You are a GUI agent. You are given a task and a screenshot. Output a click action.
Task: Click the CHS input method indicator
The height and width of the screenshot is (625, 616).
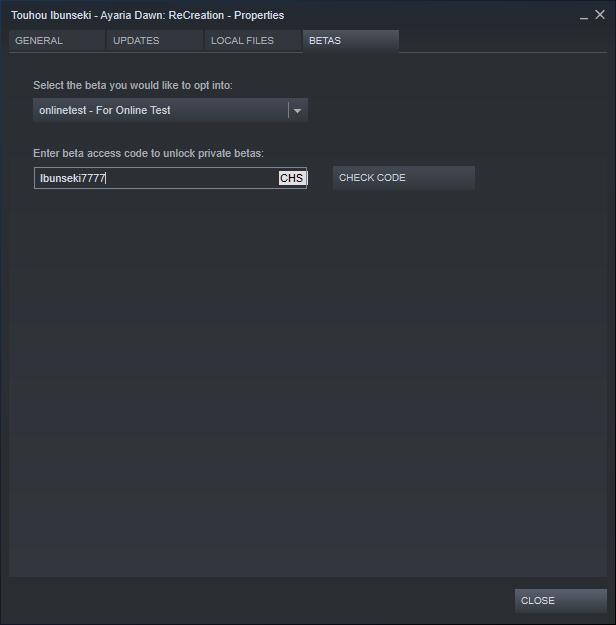[x=292, y=178]
